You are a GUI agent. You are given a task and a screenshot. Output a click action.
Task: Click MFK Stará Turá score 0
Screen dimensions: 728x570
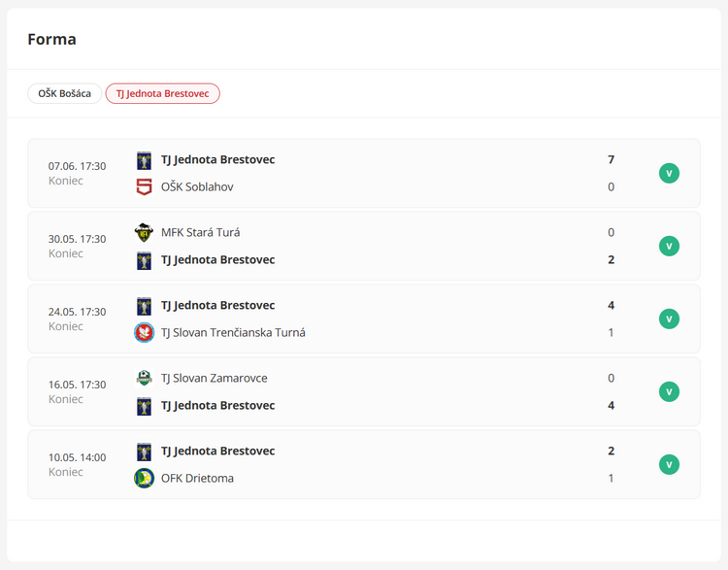(611, 232)
